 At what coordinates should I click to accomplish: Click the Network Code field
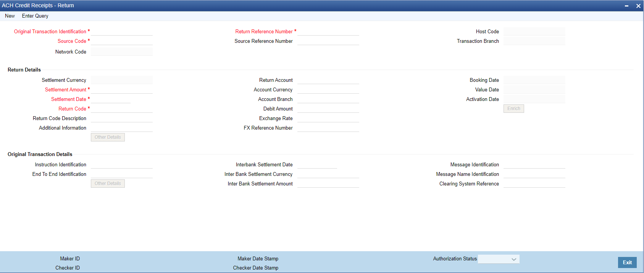(x=122, y=52)
